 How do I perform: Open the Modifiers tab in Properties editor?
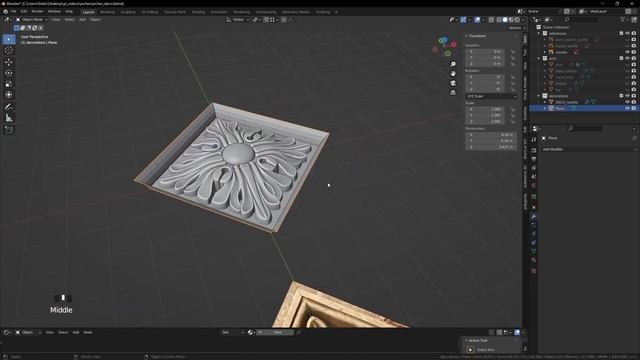[534, 216]
